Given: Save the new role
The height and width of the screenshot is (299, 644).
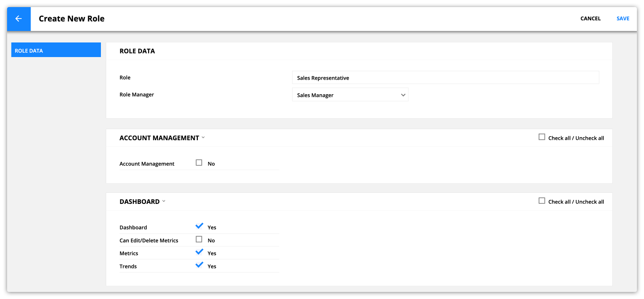Looking at the screenshot, I should (623, 19).
